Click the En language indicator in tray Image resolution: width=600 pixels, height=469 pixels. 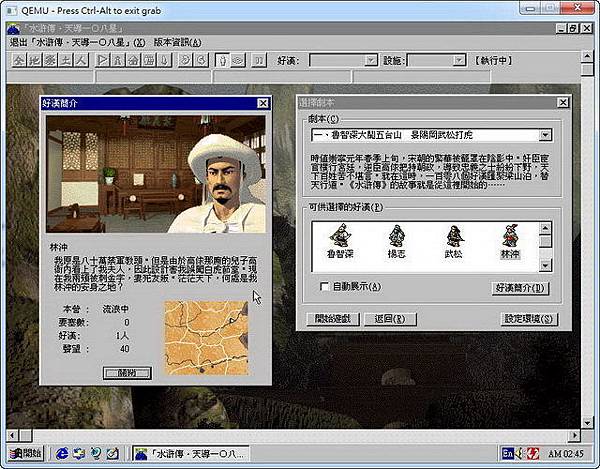507,454
